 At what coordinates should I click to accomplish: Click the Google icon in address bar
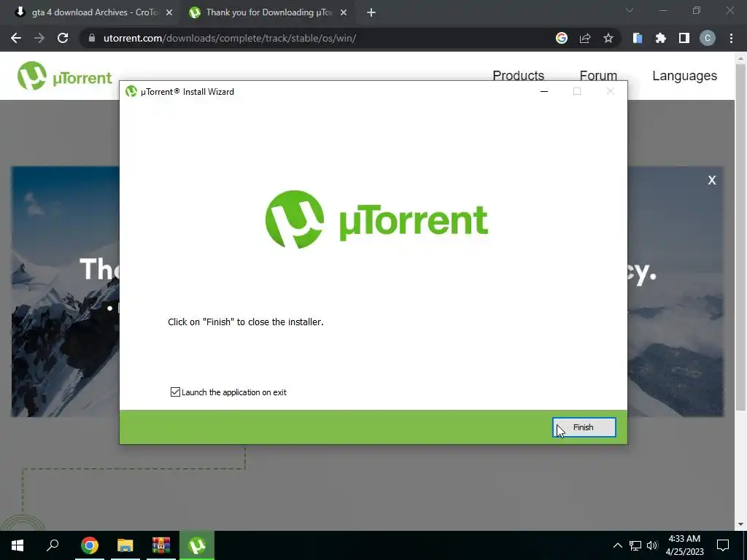[561, 38]
